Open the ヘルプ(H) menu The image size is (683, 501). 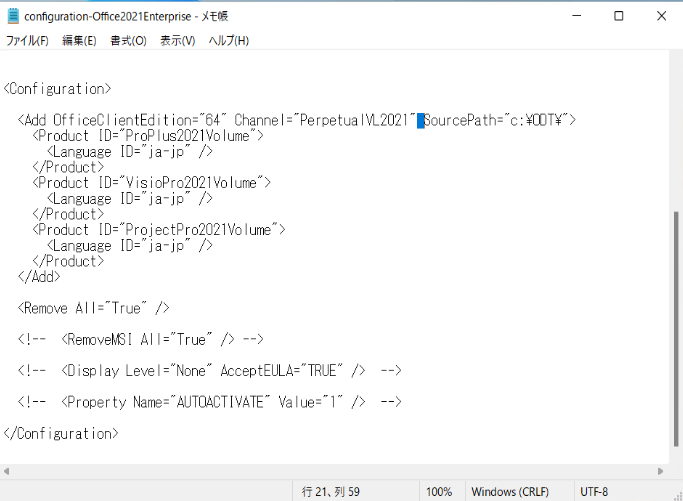pyautogui.click(x=229, y=41)
